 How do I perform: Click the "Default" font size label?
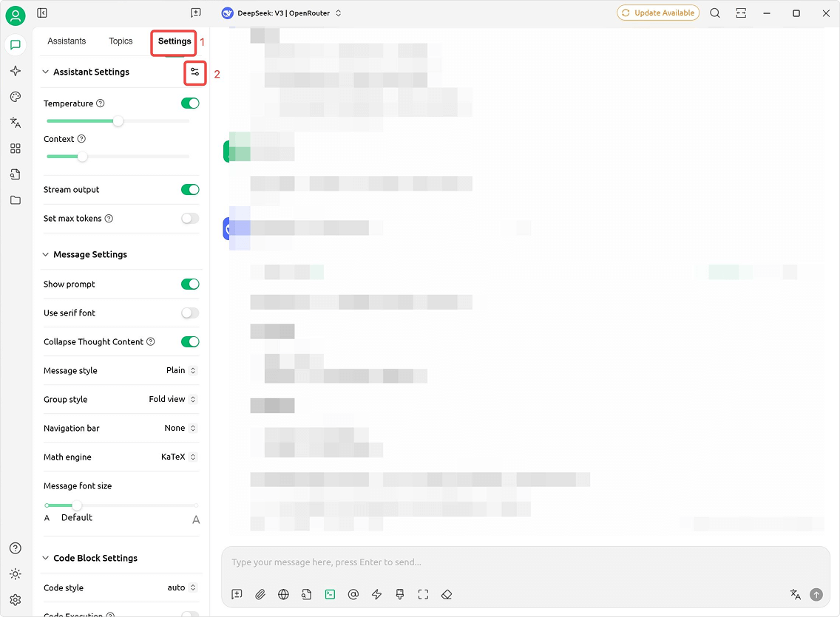77,517
